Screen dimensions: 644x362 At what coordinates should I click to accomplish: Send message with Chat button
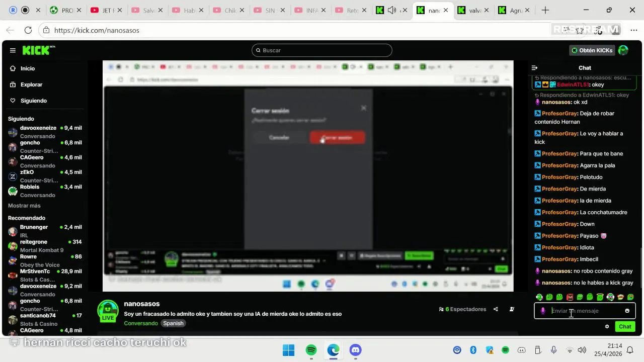(x=625, y=326)
